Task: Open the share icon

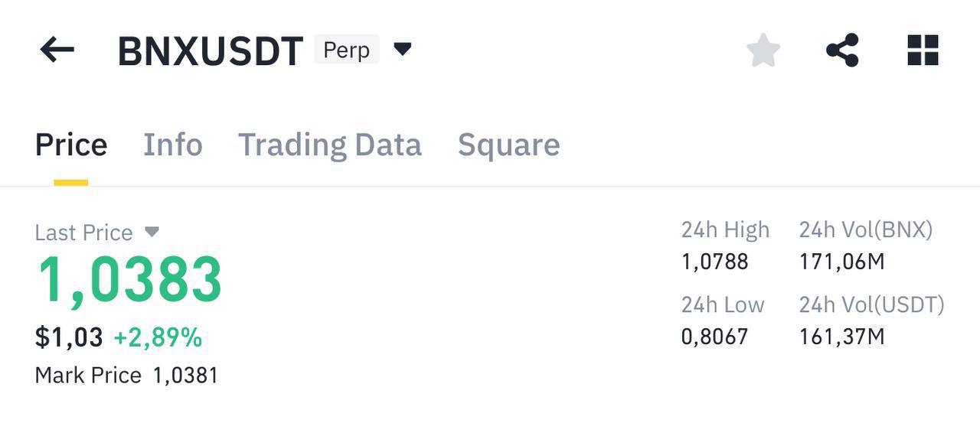Action: 842,50
